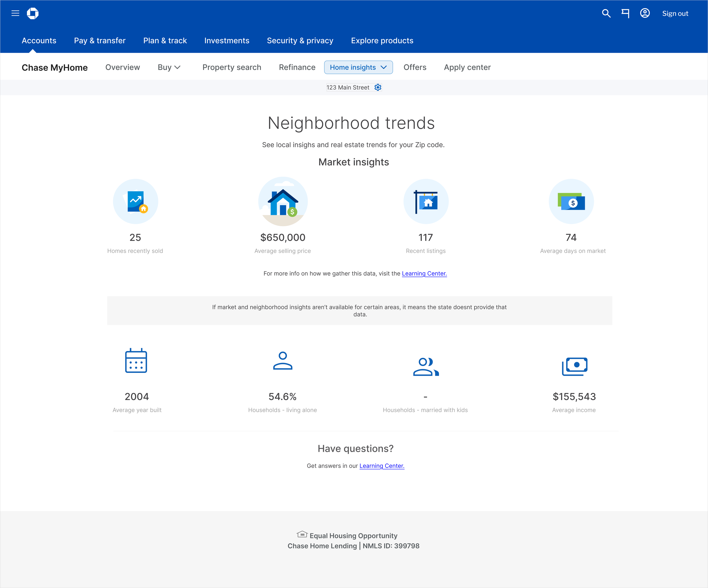Open the Security & privacy menu
This screenshot has height=588, width=708.
coord(300,40)
